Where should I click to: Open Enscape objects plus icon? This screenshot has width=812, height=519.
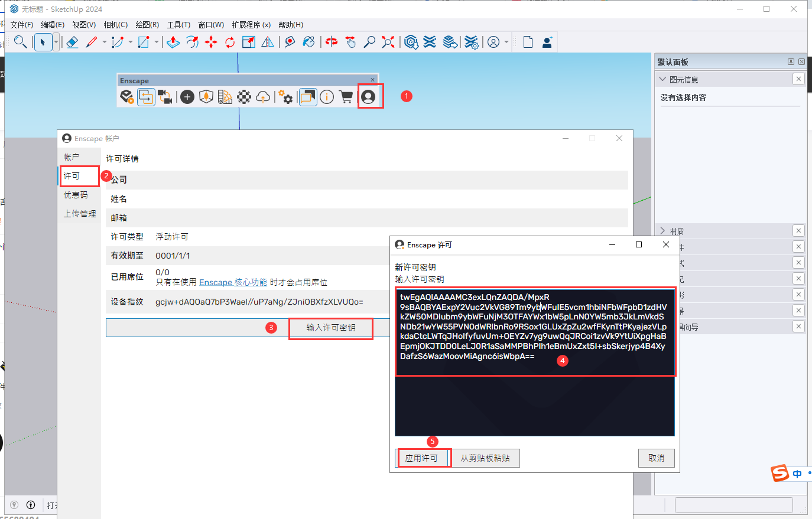click(x=187, y=97)
